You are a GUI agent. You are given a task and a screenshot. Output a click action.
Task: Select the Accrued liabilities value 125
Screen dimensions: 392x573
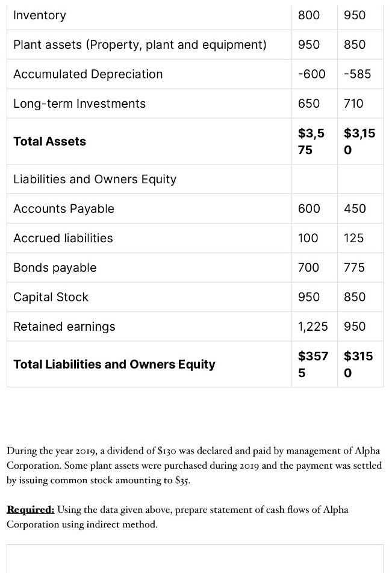[x=353, y=238]
